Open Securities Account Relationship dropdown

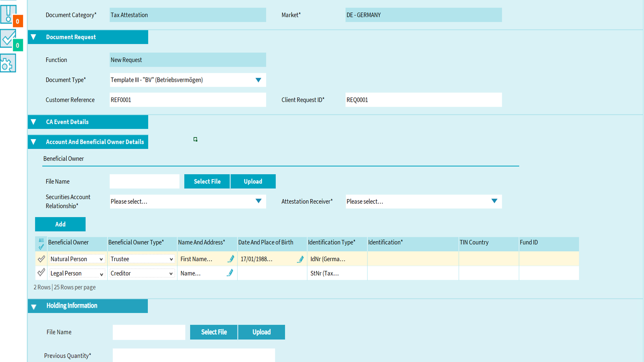(x=258, y=201)
